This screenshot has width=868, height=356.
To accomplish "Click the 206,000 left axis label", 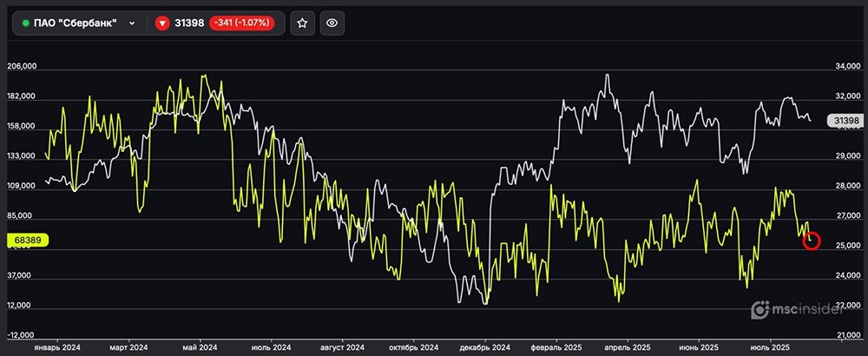I will (x=22, y=66).
